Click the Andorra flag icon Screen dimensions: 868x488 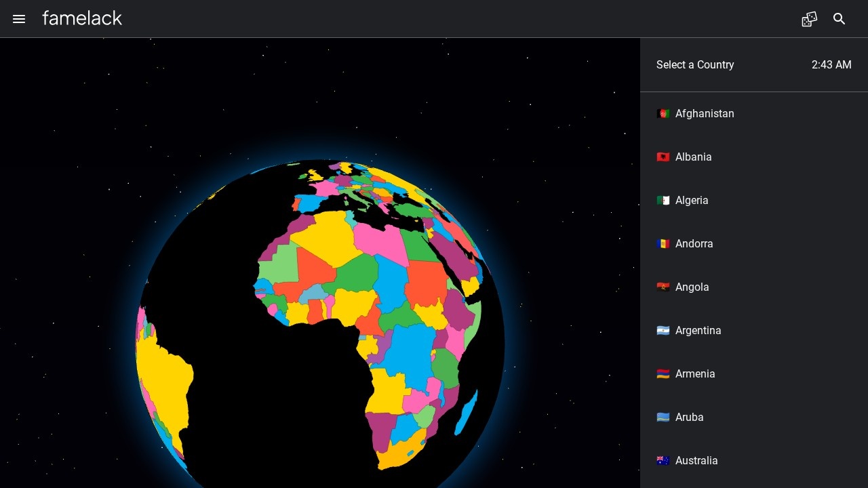(663, 244)
